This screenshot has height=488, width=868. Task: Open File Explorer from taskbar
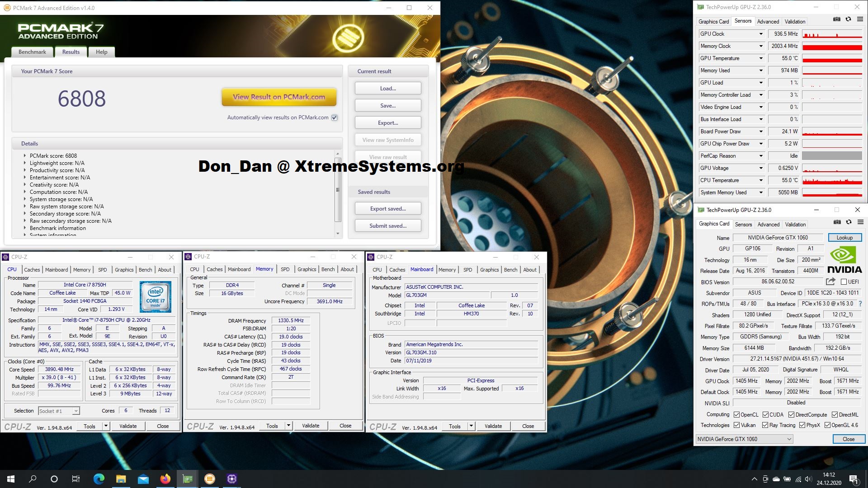(121, 479)
